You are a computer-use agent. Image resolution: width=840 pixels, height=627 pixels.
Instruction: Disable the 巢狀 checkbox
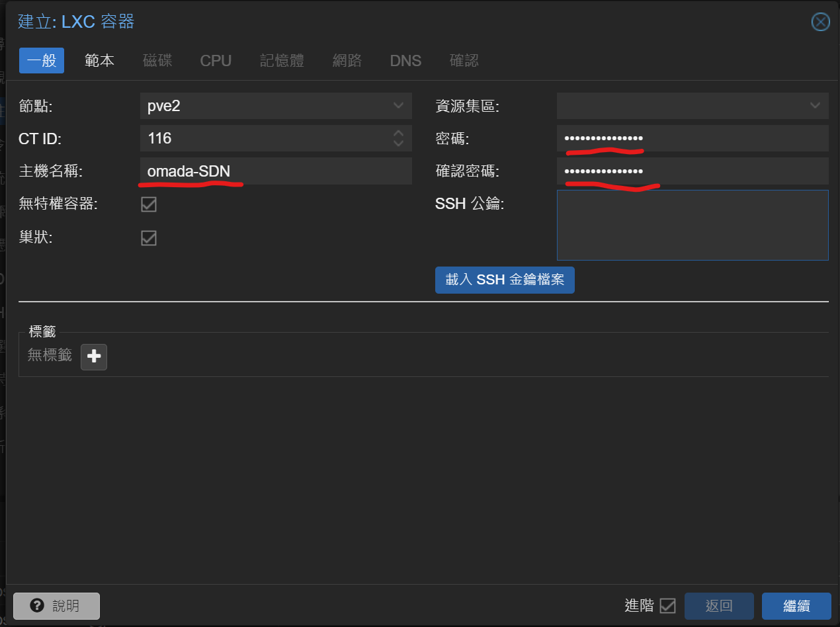tap(148, 237)
